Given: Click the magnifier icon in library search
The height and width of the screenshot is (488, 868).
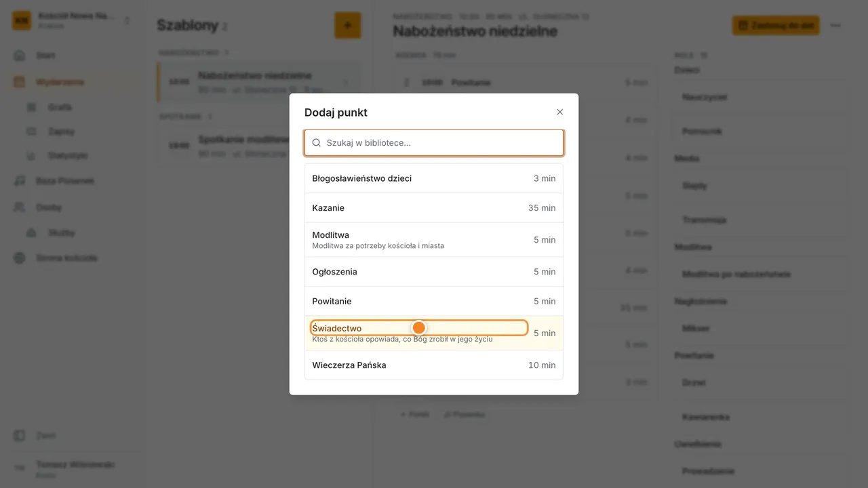Looking at the screenshot, I should tap(317, 143).
